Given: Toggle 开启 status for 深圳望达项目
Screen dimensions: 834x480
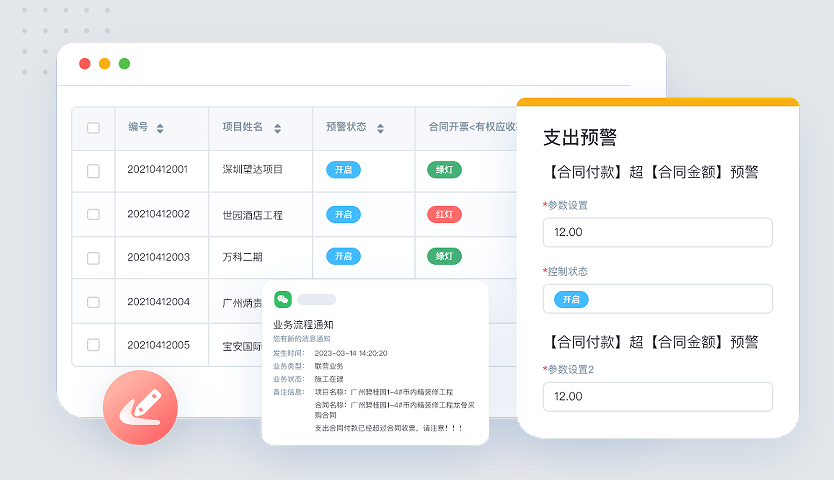Looking at the screenshot, I should click(x=343, y=170).
